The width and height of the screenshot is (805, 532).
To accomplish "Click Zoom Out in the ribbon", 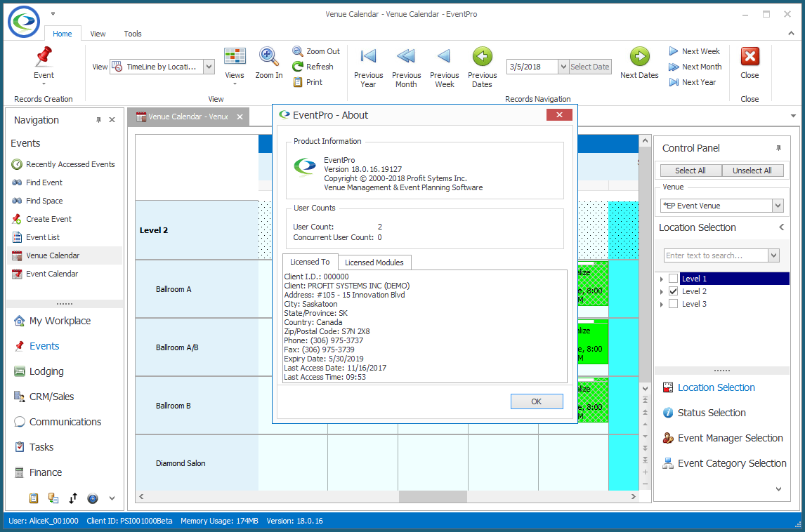I will pos(316,51).
